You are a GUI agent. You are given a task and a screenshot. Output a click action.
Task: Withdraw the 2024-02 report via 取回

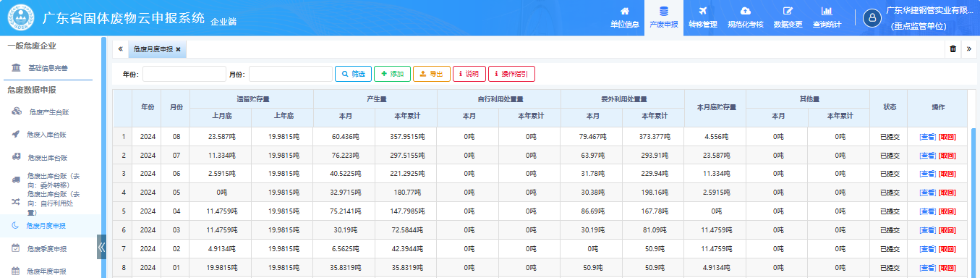(x=947, y=249)
